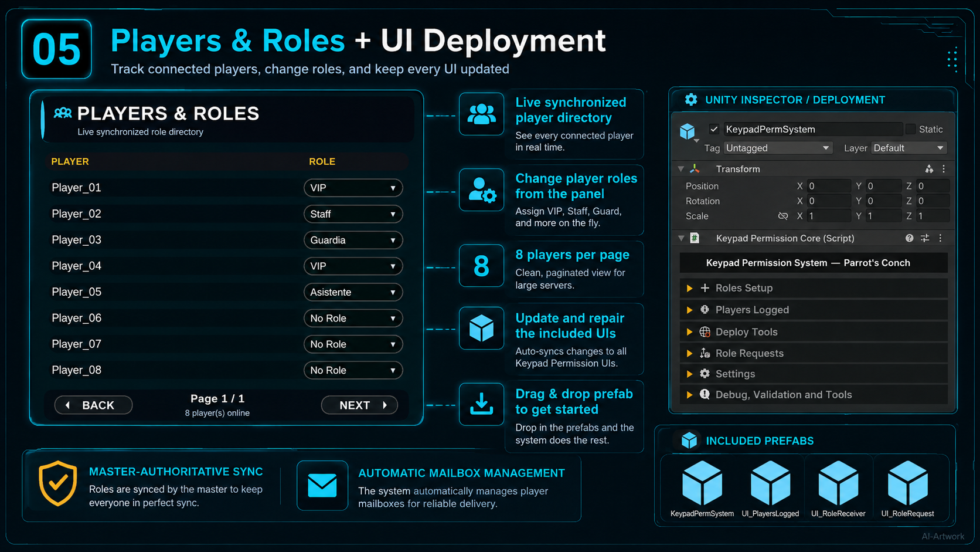This screenshot has height=552, width=980.
Task: Collapse the Transform component foldout
Action: click(680, 169)
